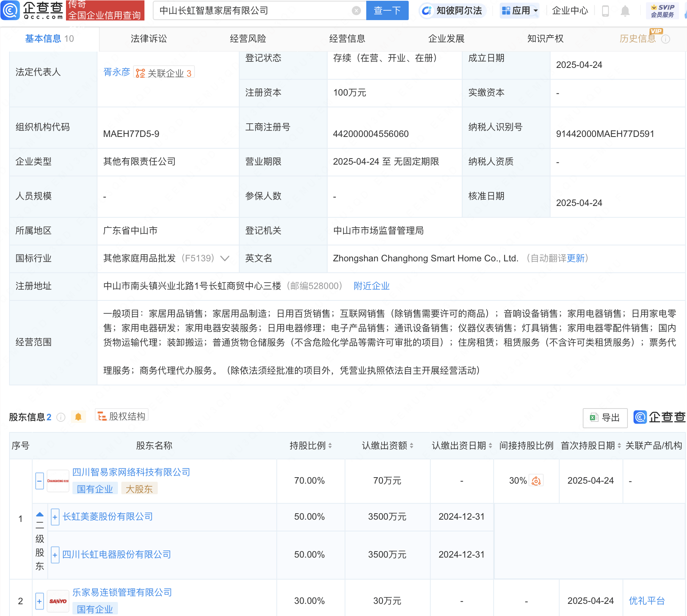This screenshot has height=616, width=687.
Task: Show the shareholder info tooltip icon
Action: pyautogui.click(x=61, y=417)
